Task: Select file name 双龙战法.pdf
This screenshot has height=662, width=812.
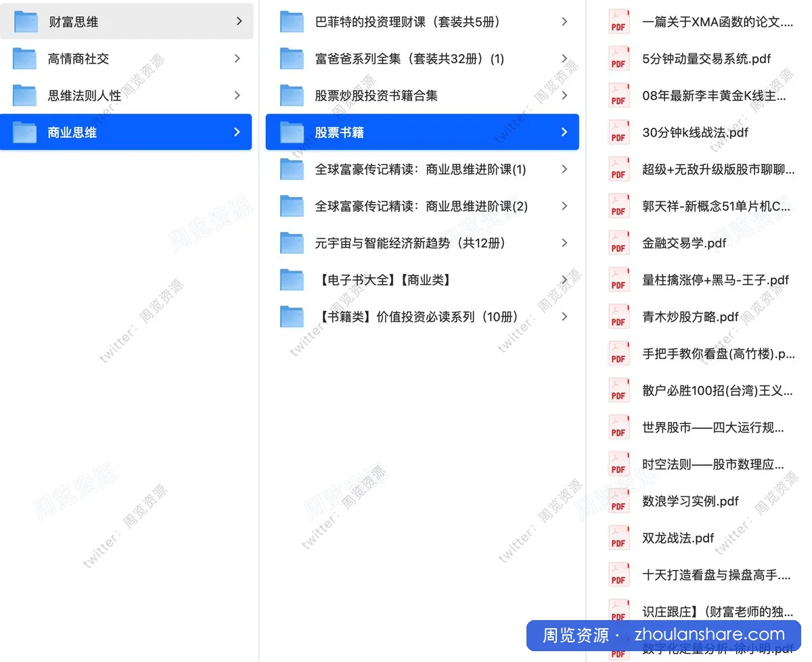Action: pos(678,538)
